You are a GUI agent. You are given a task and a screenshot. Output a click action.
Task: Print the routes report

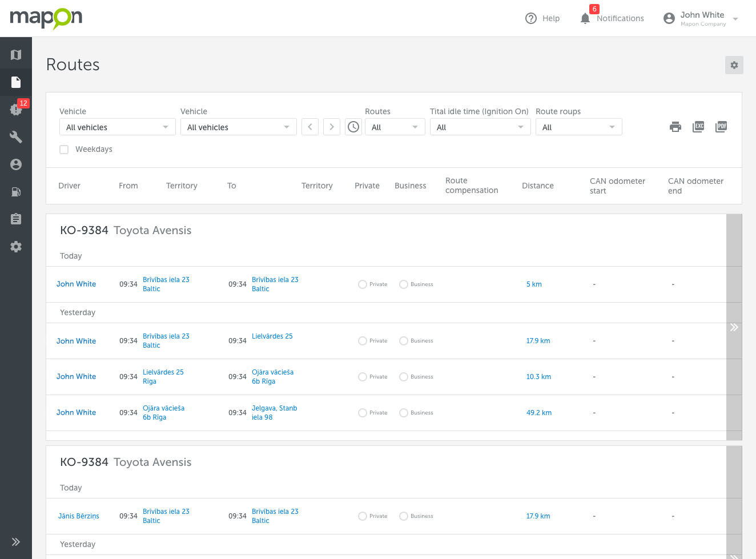(x=675, y=127)
